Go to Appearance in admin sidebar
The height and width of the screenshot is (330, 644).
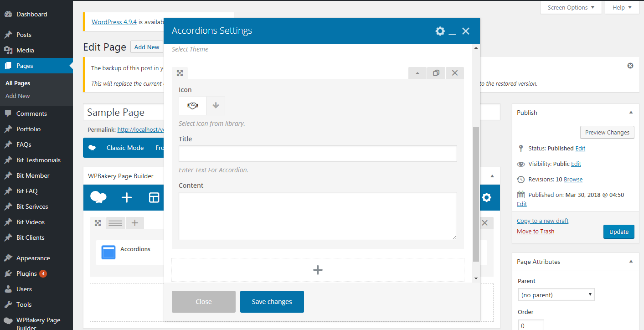tap(33, 258)
